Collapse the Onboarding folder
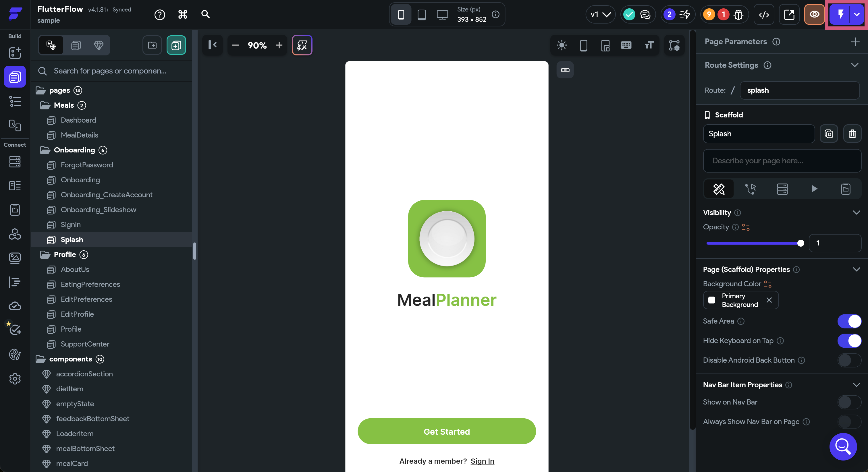Image resolution: width=868 pixels, height=472 pixels. 45,150
